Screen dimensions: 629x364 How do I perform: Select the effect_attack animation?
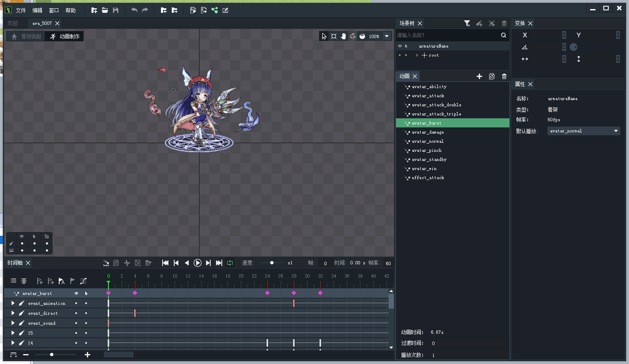click(x=428, y=178)
